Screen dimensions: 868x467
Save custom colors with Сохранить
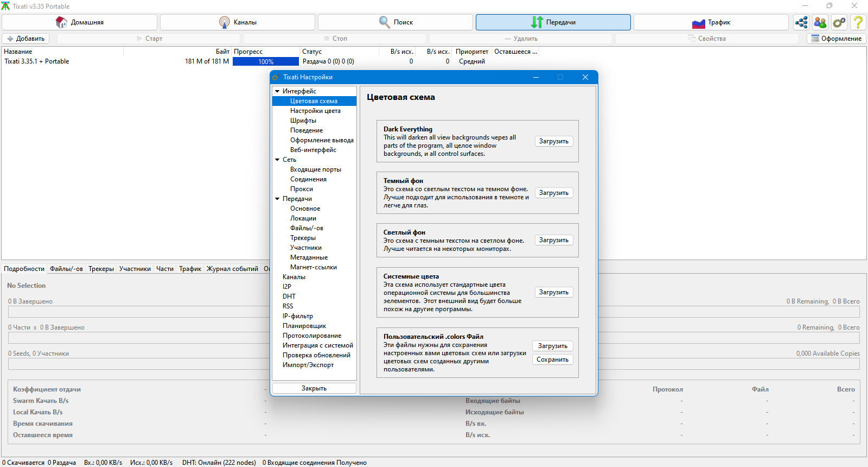tap(552, 359)
